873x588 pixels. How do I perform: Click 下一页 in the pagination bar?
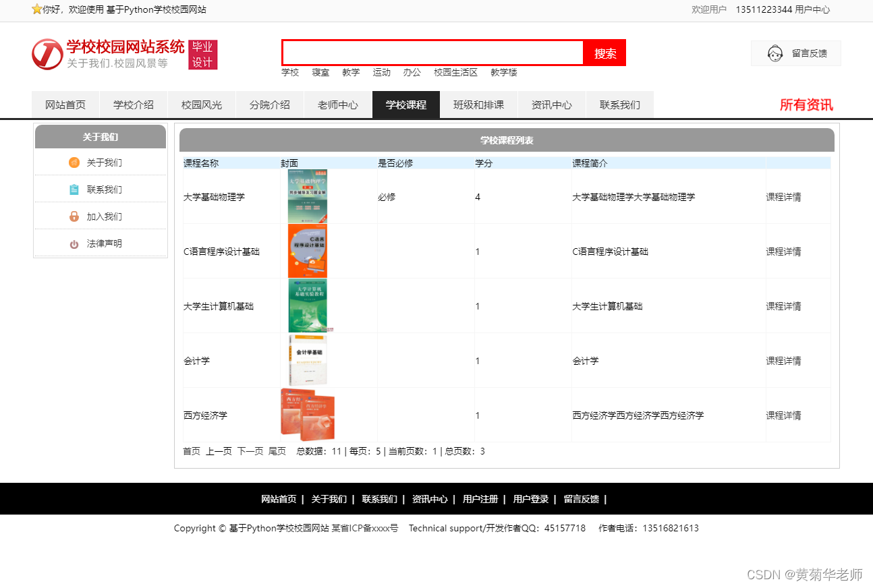[x=250, y=451]
